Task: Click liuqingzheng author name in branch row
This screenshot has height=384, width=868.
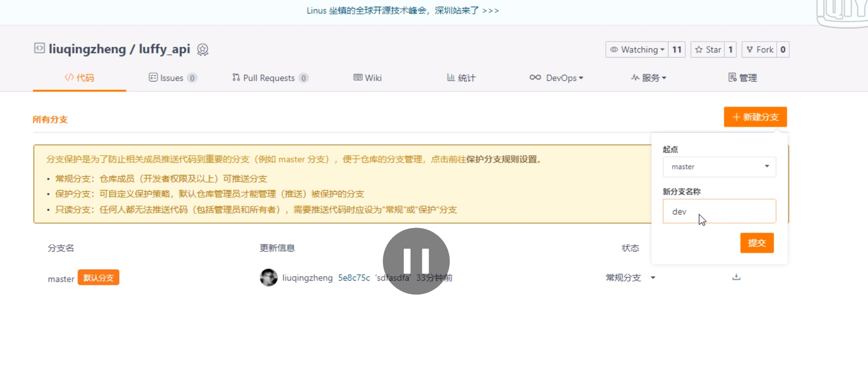Action: [307, 278]
